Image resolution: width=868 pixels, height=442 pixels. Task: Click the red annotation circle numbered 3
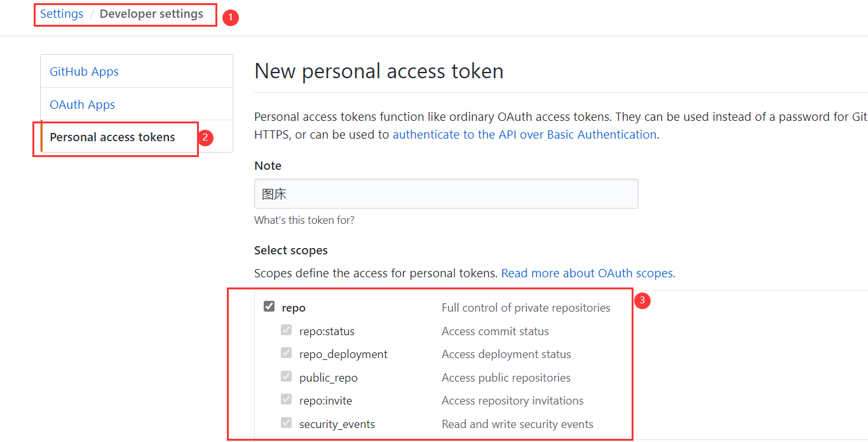(642, 300)
